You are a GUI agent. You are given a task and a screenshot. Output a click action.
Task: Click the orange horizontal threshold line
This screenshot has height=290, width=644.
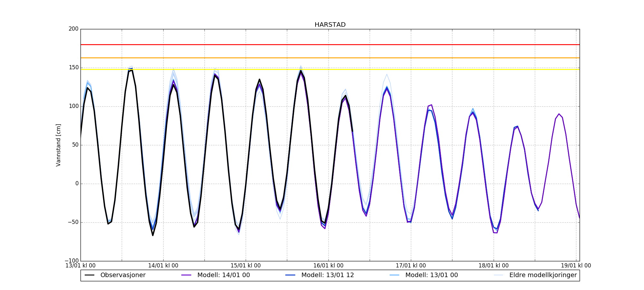330,58
